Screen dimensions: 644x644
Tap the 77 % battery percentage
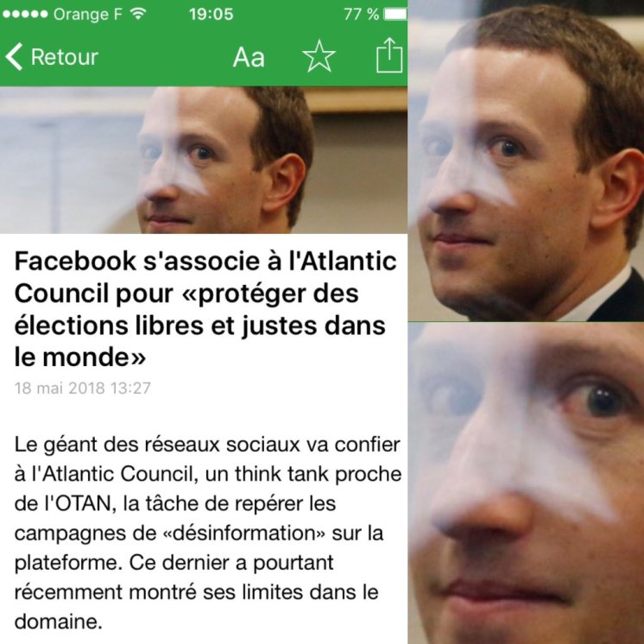click(361, 15)
